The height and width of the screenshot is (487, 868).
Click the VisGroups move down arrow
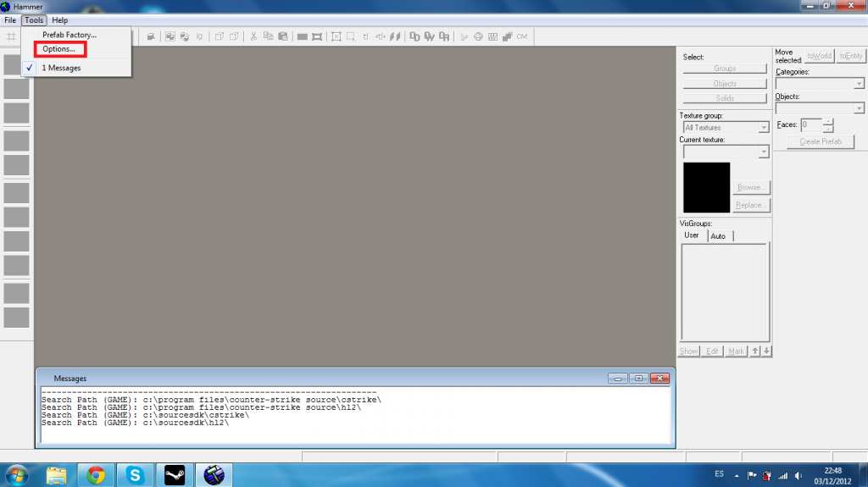766,351
